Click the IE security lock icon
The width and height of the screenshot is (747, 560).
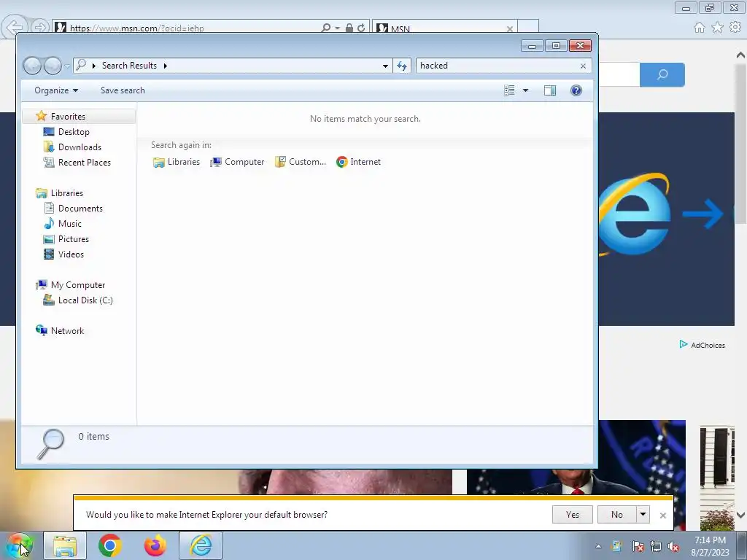point(349,28)
